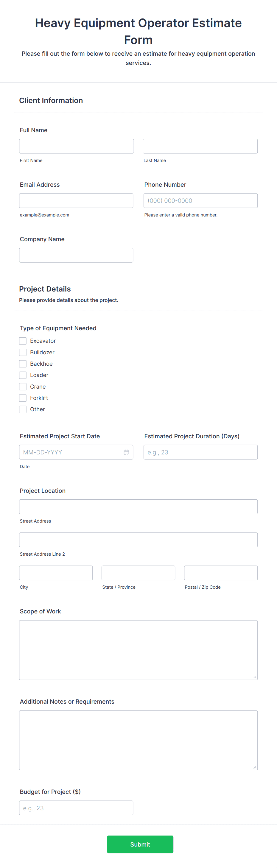Select the Forklift option

23,398
